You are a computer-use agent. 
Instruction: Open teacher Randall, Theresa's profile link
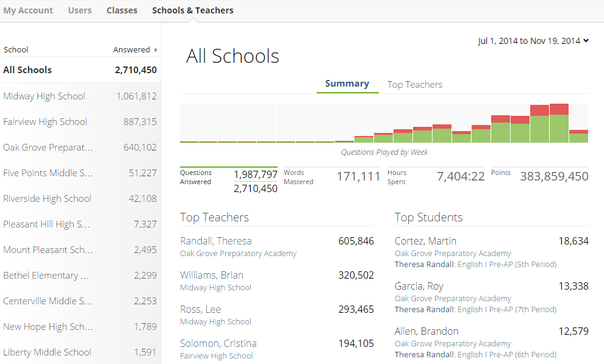216,241
